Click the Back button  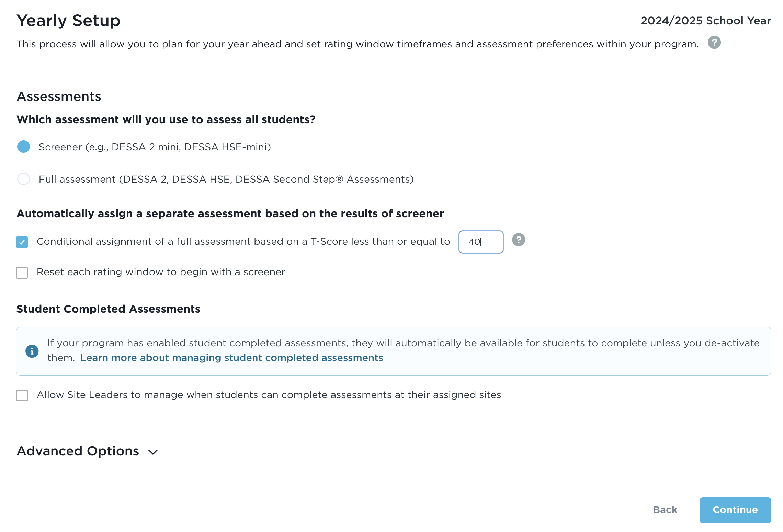(665, 510)
